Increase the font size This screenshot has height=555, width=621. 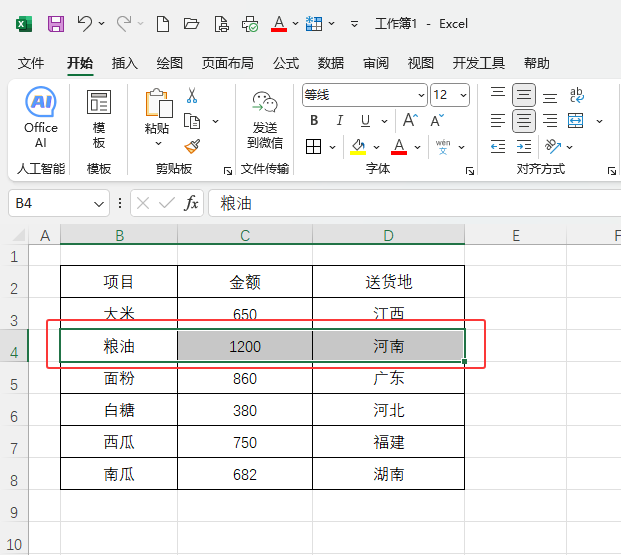(x=410, y=120)
